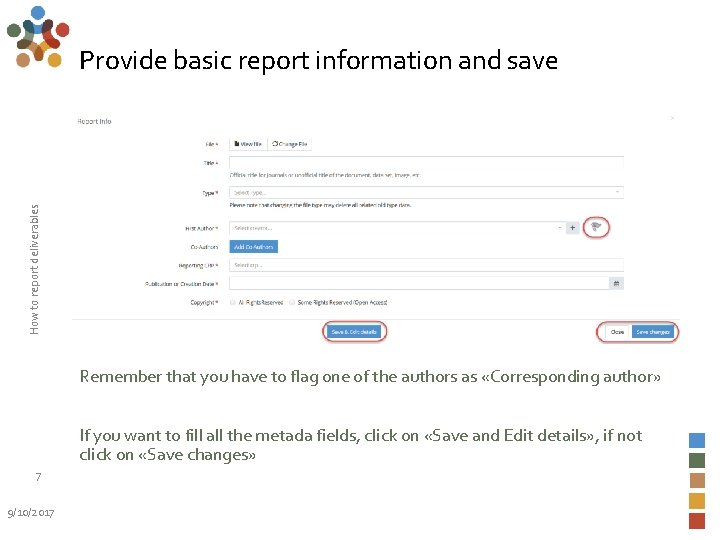Screen dimensions: 720x540
Task: Click the Change File button
Action: pyautogui.click(x=289, y=144)
